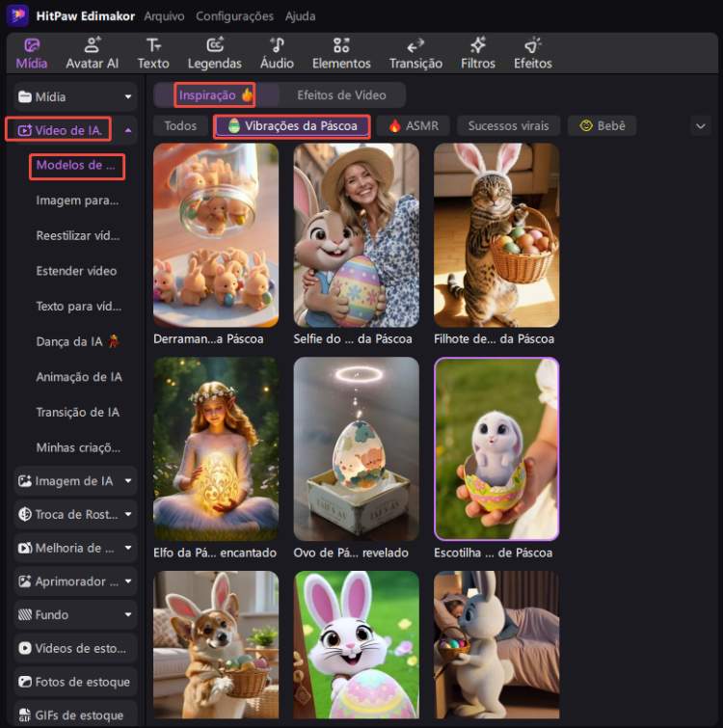Open the Avatar AI toolbar icon
The image size is (723, 728).
tap(92, 52)
